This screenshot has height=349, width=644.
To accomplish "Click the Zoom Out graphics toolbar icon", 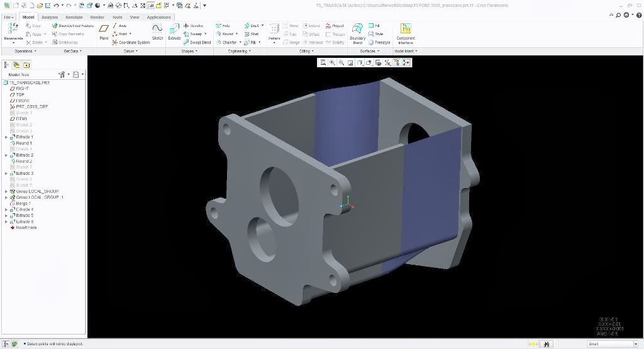I will pos(341,62).
